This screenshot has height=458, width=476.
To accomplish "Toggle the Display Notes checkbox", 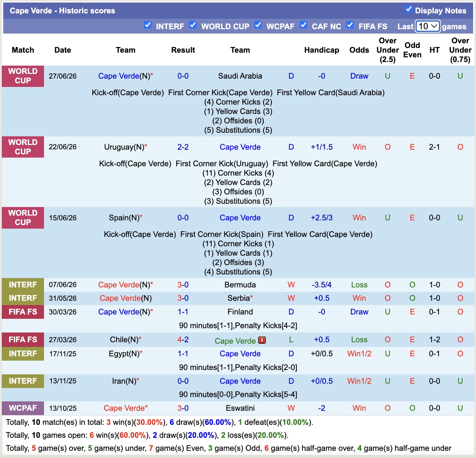I will 409,9.
